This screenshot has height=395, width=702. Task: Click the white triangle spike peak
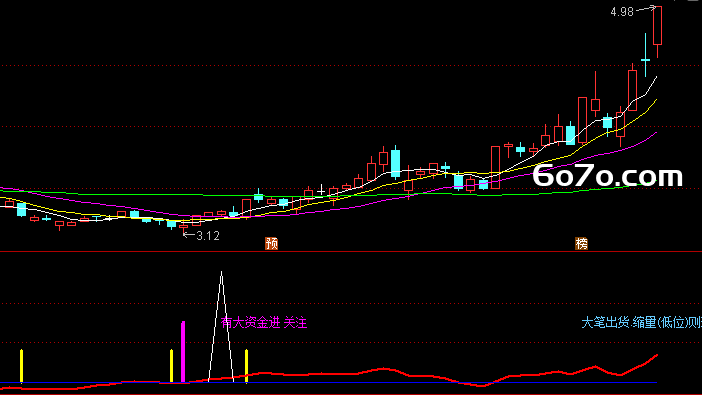pos(221,273)
